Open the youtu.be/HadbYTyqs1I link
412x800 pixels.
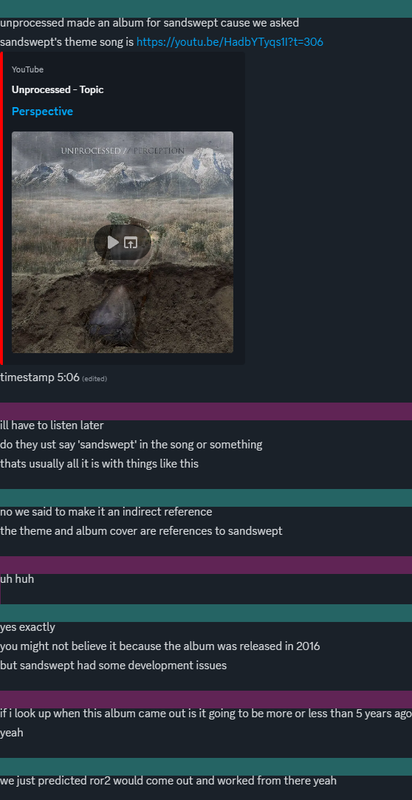(229, 42)
